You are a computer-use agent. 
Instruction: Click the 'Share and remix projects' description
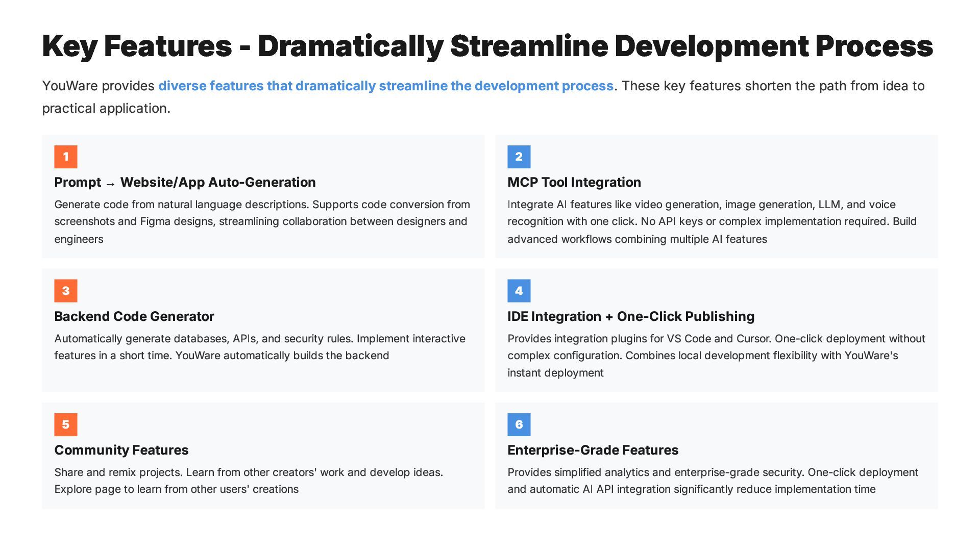pos(248,481)
